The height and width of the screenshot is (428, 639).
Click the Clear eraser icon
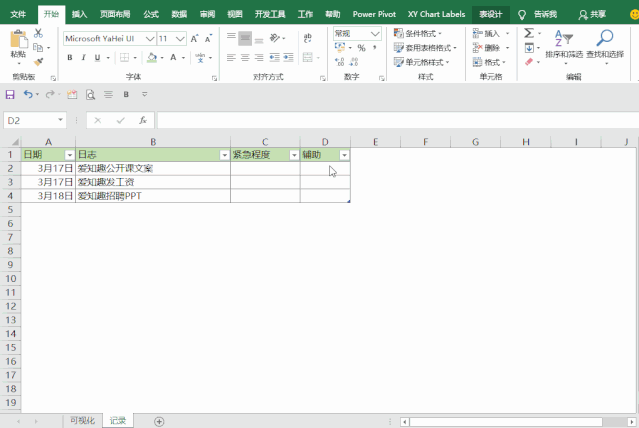[529, 62]
